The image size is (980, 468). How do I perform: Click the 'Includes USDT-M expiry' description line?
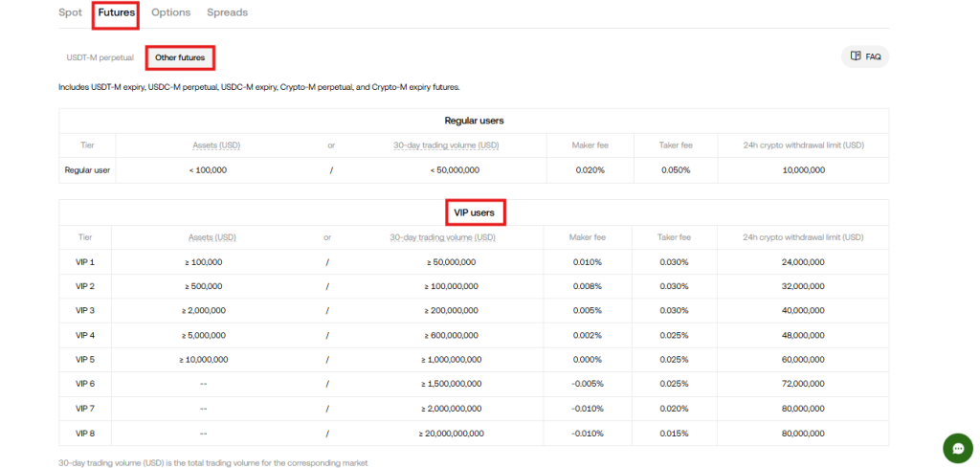(x=258, y=87)
